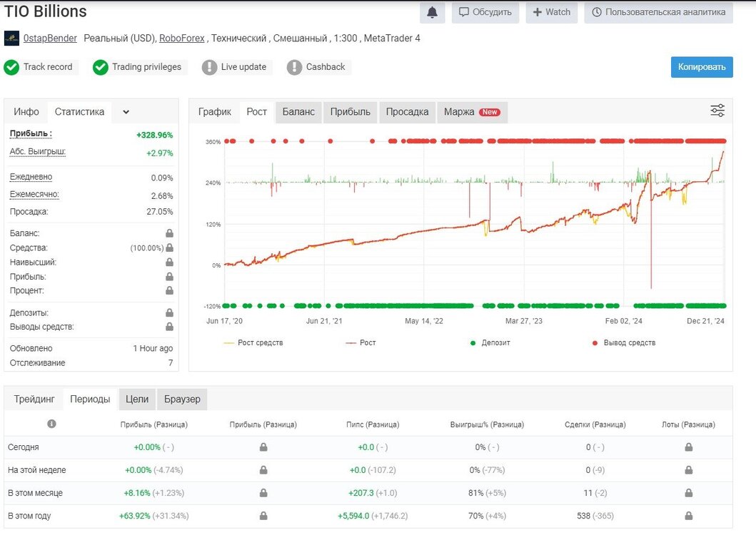Click the 538 trades value this year
Screen dimensions: 756x535
pyautogui.click(x=583, y=516)
